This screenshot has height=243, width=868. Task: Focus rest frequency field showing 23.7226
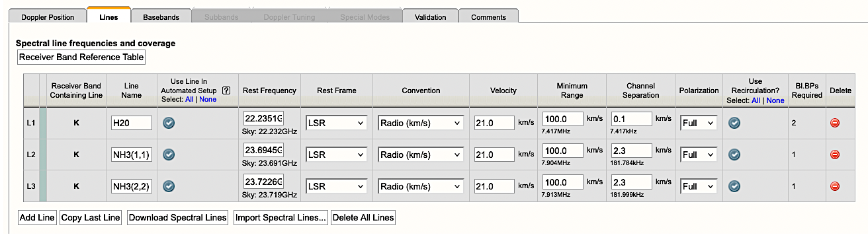pos(263,182)
